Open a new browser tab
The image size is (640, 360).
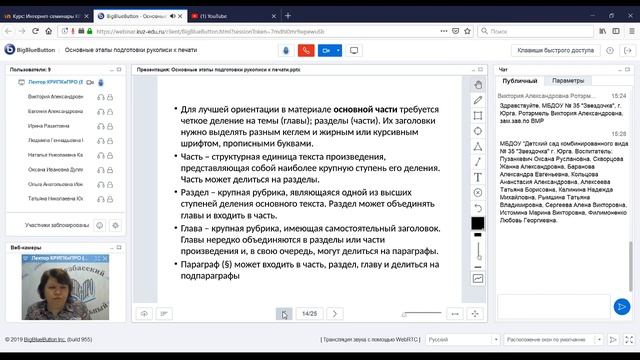[288, 16]
